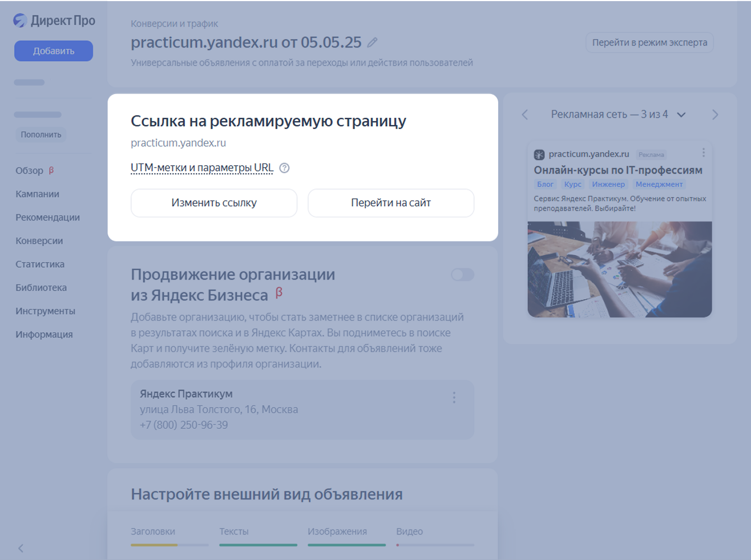Open Библиотека in the sidebar

pos(41,288)
